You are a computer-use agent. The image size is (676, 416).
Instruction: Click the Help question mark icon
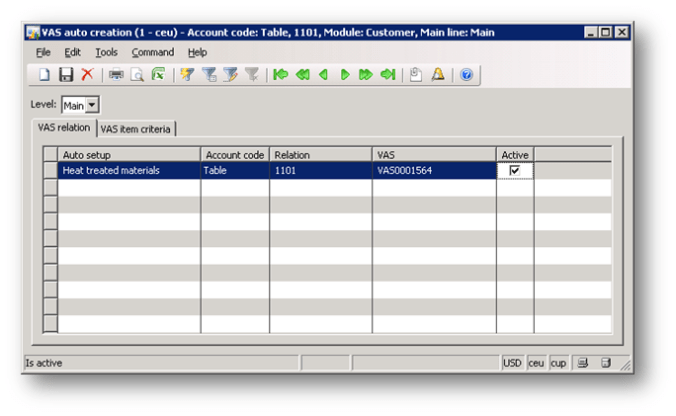[466, 75]
